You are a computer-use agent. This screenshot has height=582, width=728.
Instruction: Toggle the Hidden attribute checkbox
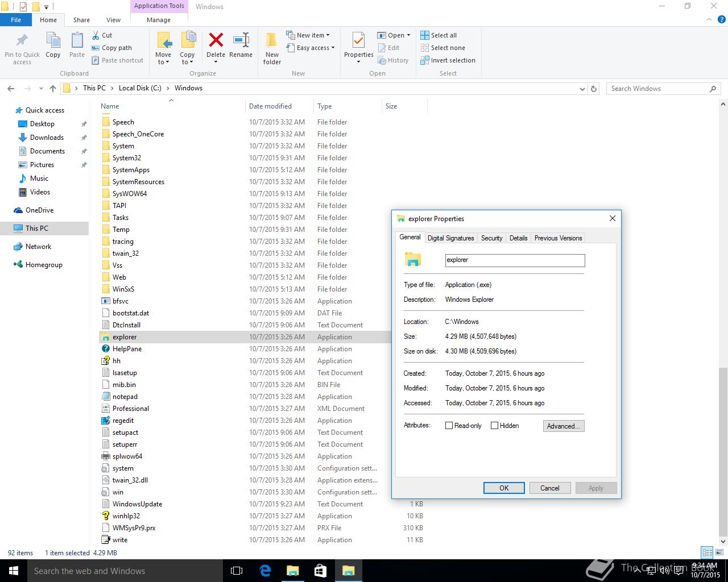click(494, 426)
